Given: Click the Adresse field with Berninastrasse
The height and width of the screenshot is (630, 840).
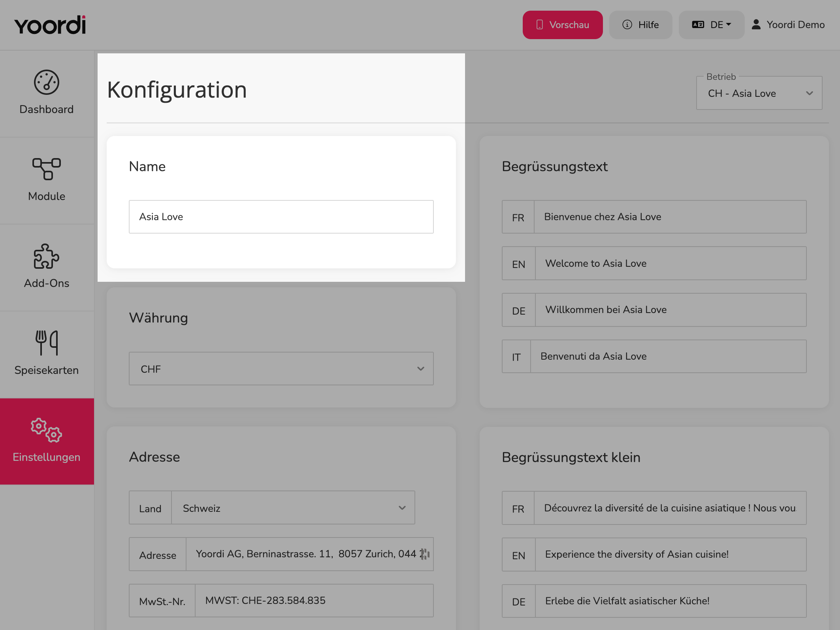Looking at the screenshot, I should tap(309, 554).
